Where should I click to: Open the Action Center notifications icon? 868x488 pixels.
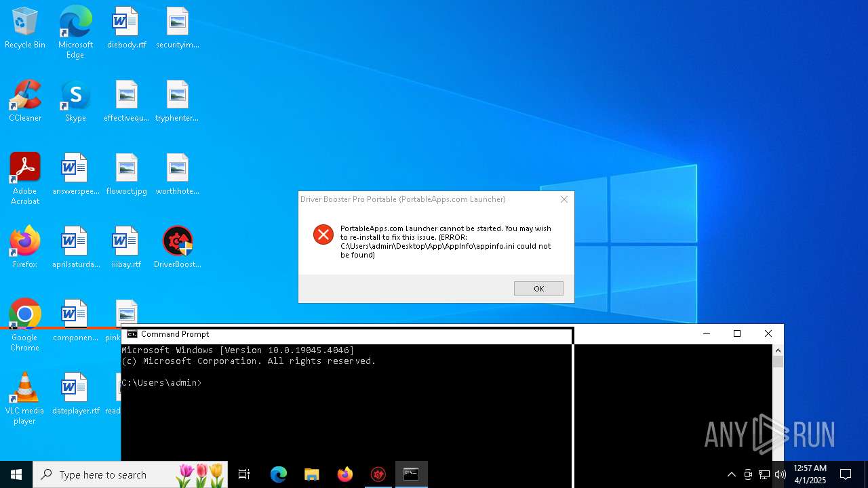[846, 474]
